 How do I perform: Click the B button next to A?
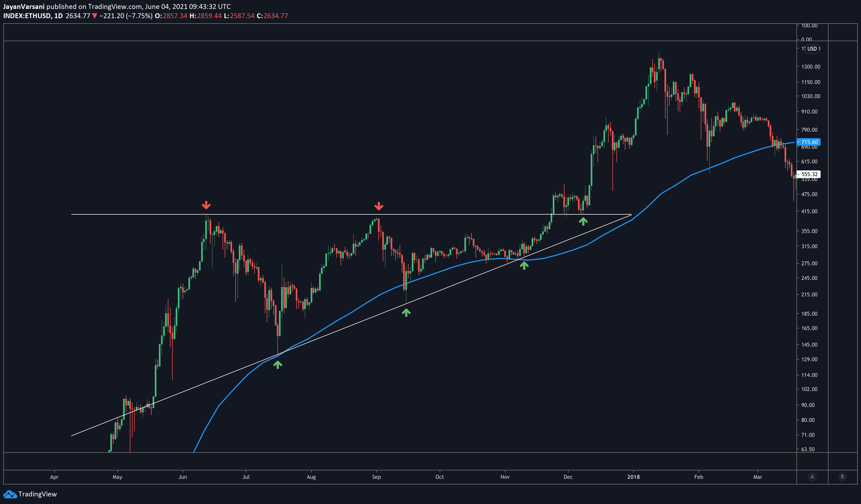click(842, 477)
